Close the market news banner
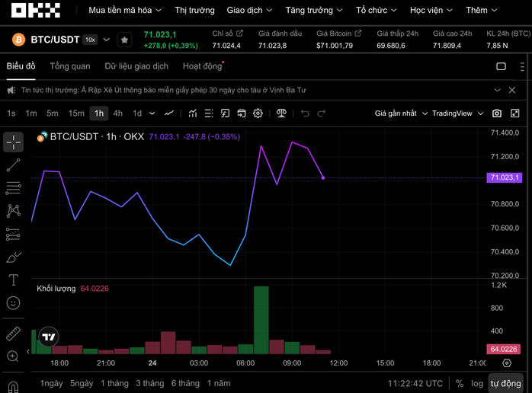 point(512,90)
